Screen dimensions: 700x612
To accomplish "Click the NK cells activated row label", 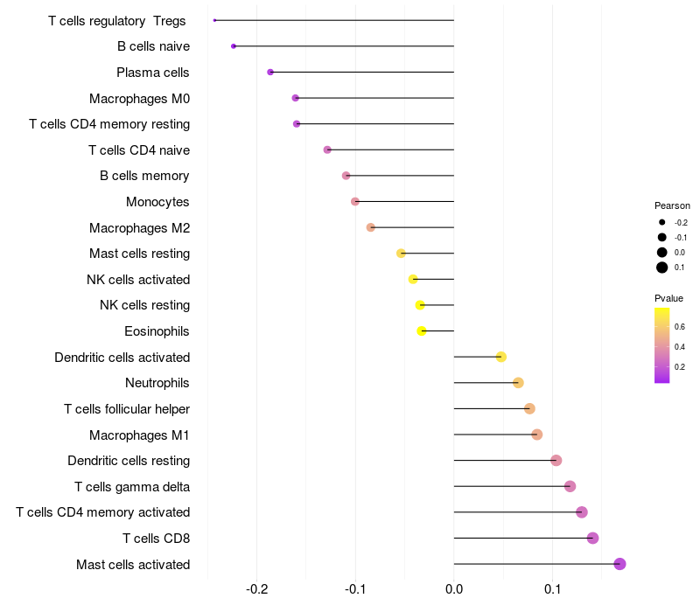I will click(138, 280).
